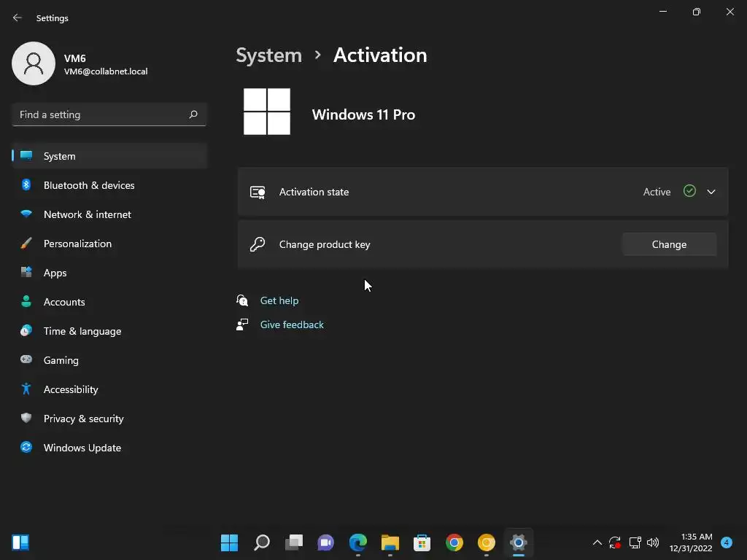Show hidden system tray icons
Viewport: 747px width, 560px height.
tap(597, 542)
